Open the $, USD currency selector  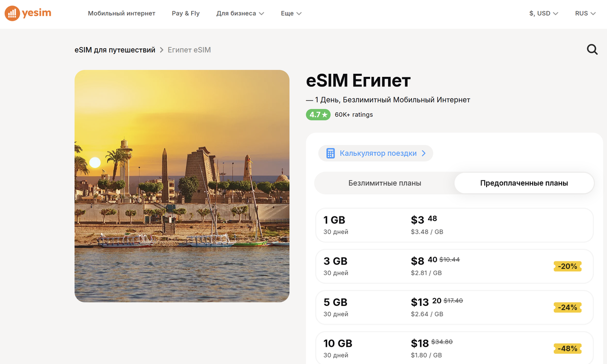tap(544, 14)
